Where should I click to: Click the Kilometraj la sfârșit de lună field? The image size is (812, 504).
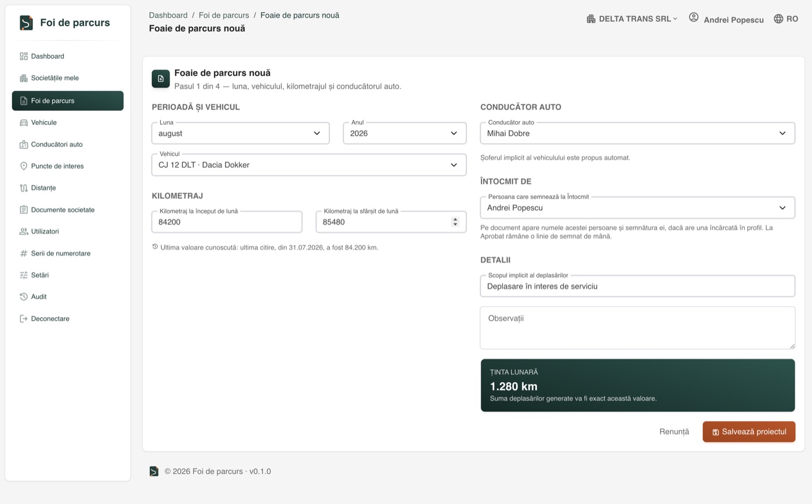(x=391, y=222)
